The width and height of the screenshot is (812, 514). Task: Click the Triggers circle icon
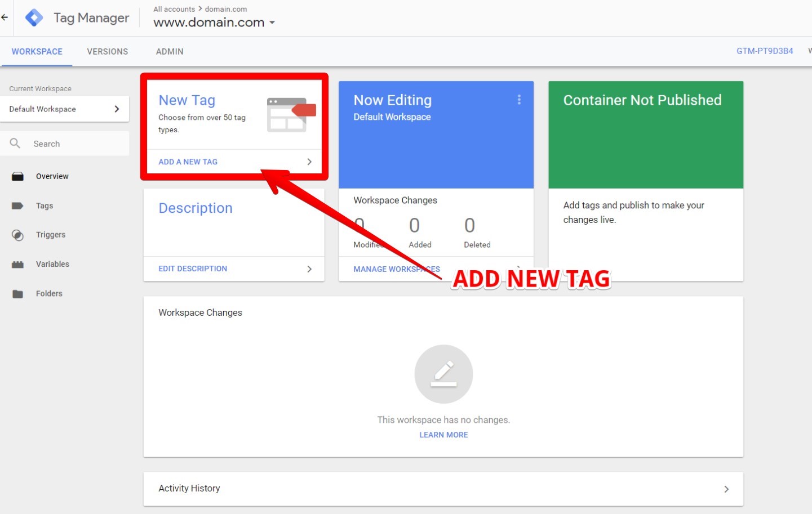(x=18, y=235)
